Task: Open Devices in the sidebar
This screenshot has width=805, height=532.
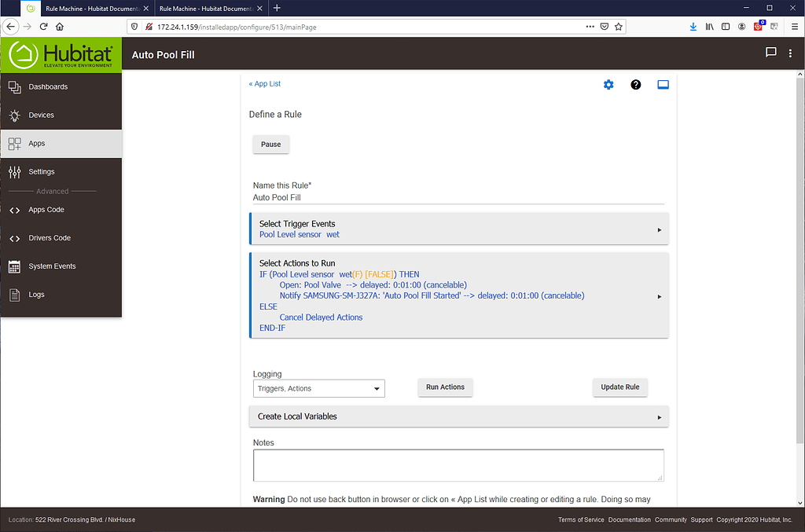Action: point(41,115)
